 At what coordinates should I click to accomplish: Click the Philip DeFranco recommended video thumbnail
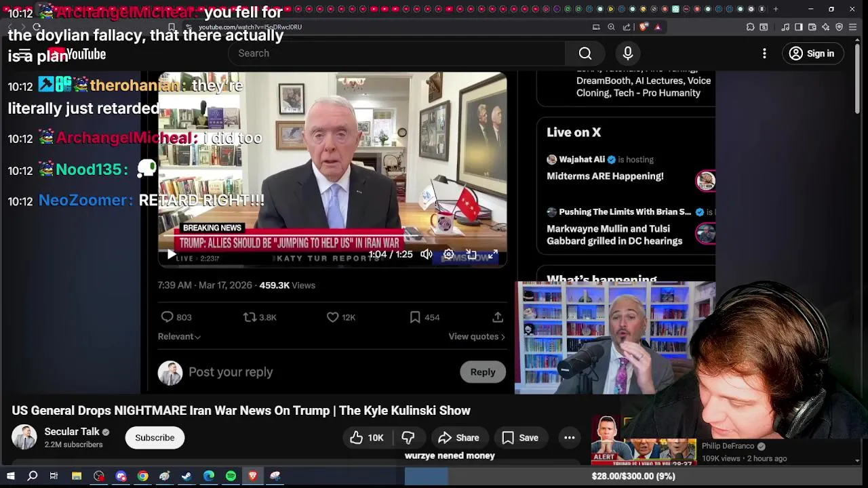pos(644,440)
